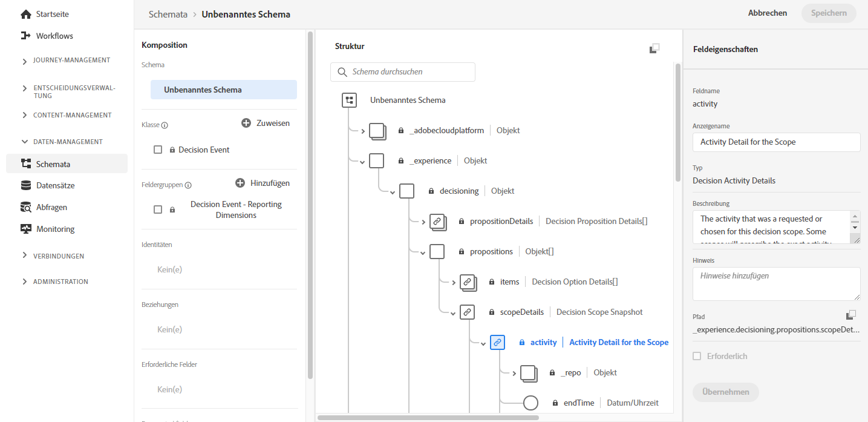The width and height of the screenshot is (868, 422).
Task: Click the horizontal scrollbar under the structure tree
Action: [428, 417]
